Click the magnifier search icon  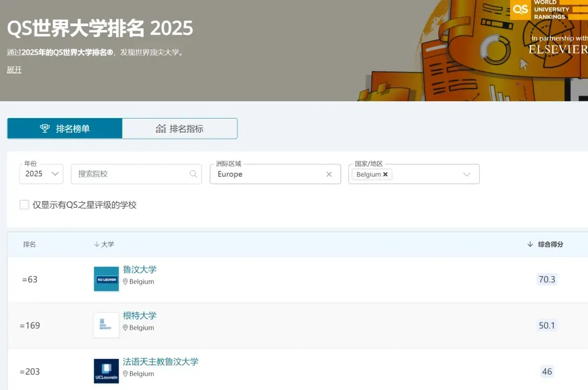(x=193, y=174)
